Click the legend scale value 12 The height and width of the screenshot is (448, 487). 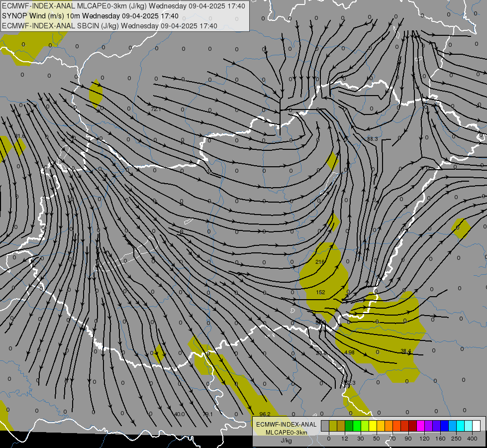pos(345,439)
